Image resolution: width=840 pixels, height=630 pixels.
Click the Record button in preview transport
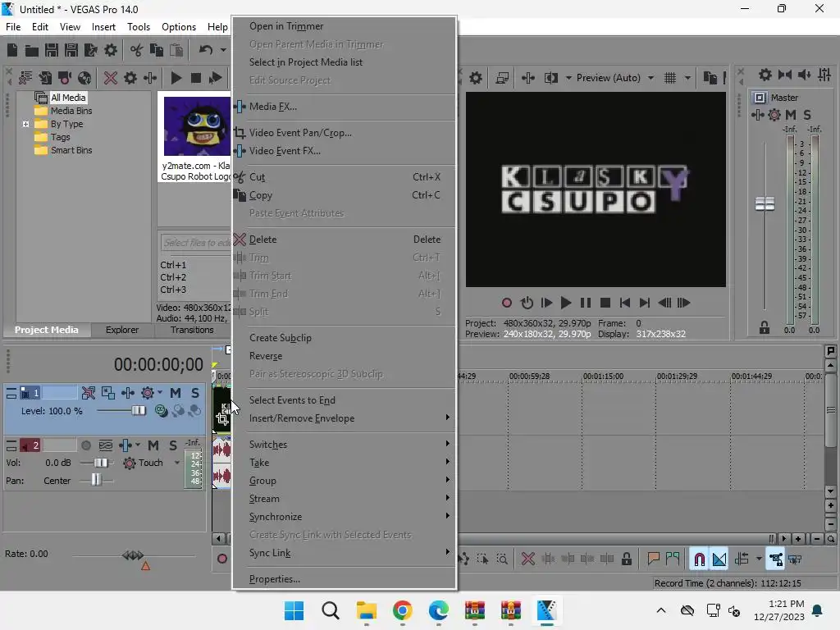(506, 304)
